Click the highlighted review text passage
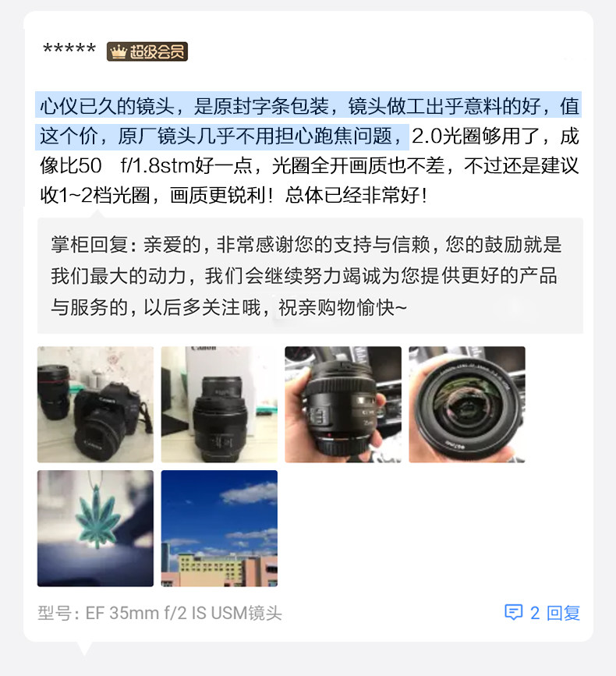This screenshot has width=616, height=676. coord(308,121)
